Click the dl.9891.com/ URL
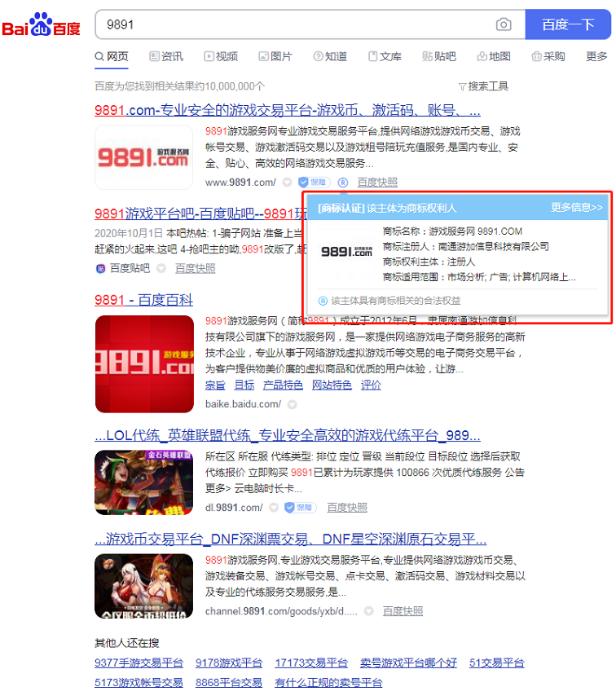The width and height of the screenshot is (616, 700). coord(234,508)
